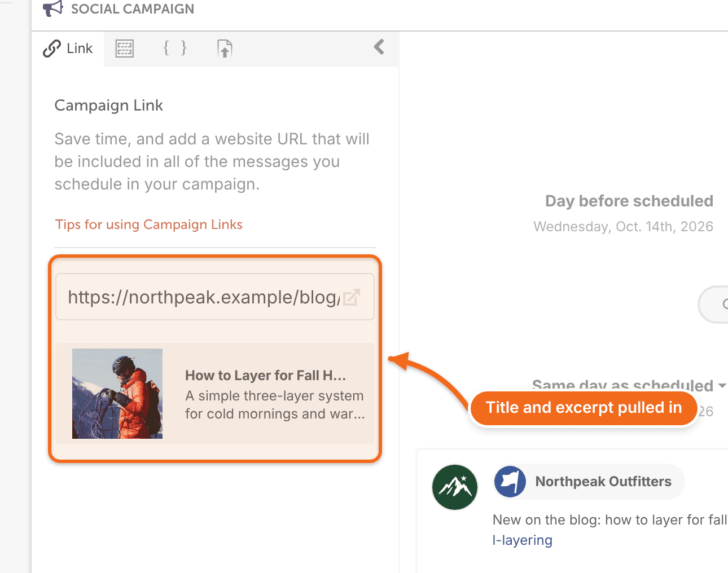Open the file upload tab icon
728x573 pixels.
pos(225,49)
